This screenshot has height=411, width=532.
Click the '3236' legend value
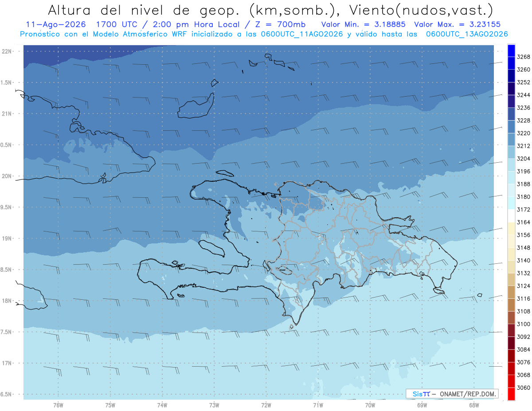(x=524, y=108)
